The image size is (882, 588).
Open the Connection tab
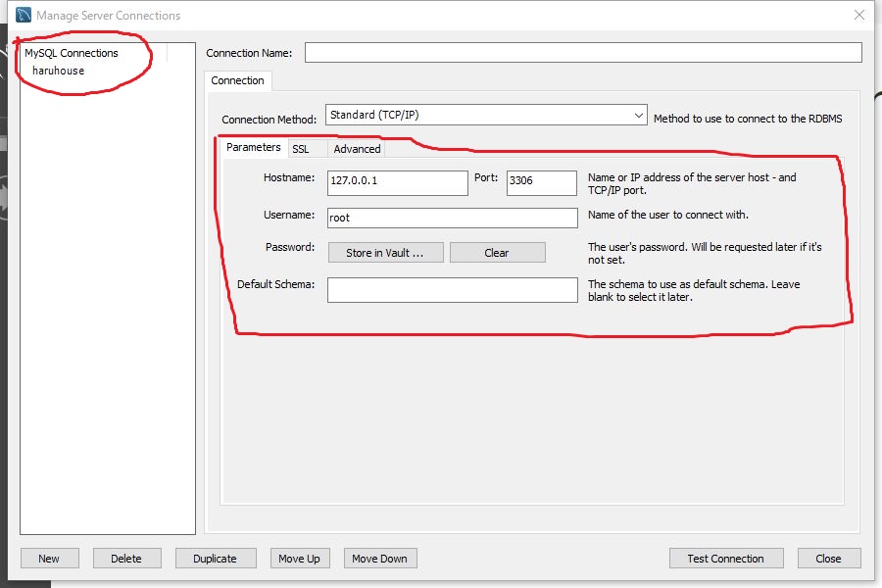[237, 80]
